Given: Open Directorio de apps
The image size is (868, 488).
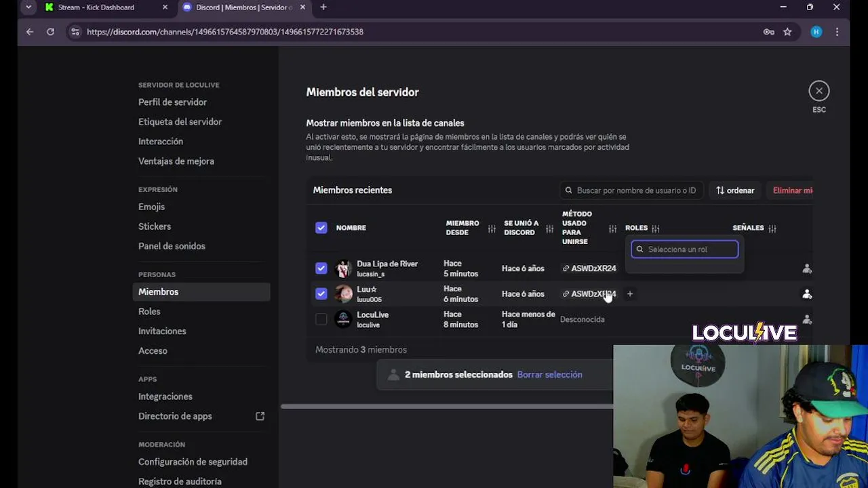Looking at the screenshot, I should pyautogui.click(x=175, y=416).
